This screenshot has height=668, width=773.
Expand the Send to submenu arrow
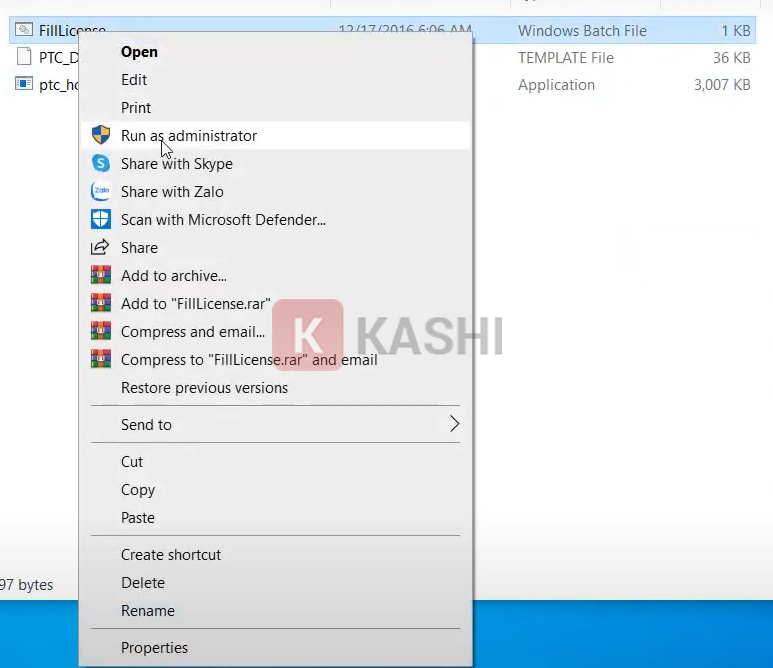[454, 424]
